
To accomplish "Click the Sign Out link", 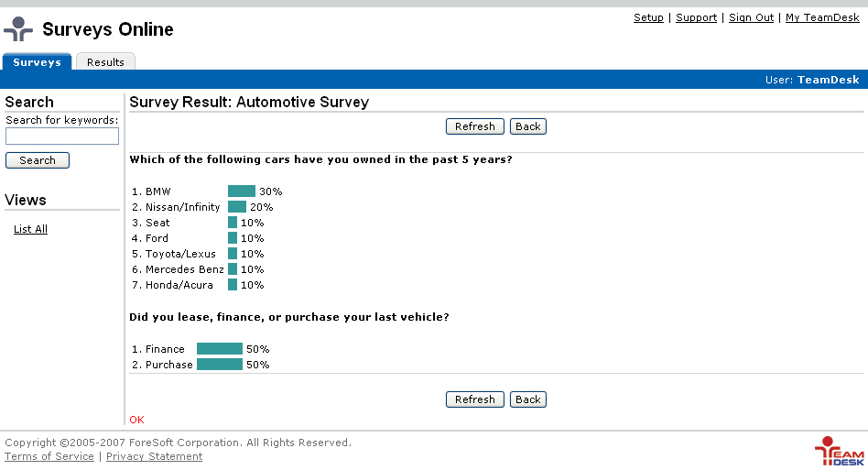I will click(x=751, y=17).
